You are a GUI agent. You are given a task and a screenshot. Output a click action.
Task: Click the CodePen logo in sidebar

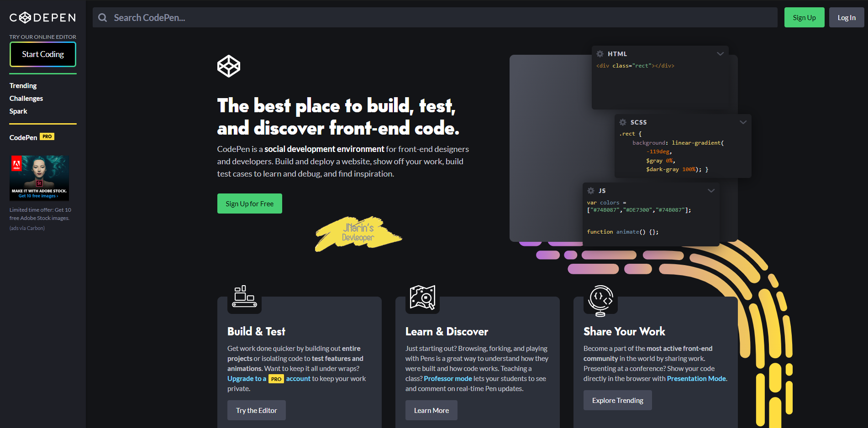click(x=42, y=18)
